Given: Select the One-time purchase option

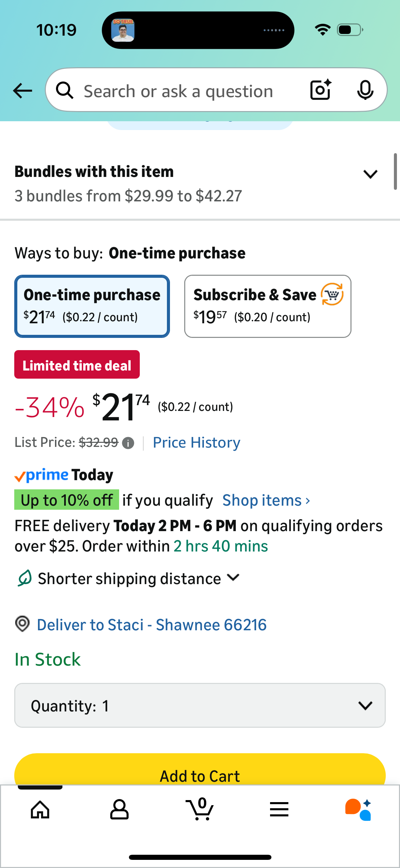Looking at the screenshot, I should pyautogui.click(x=92, y=305).
